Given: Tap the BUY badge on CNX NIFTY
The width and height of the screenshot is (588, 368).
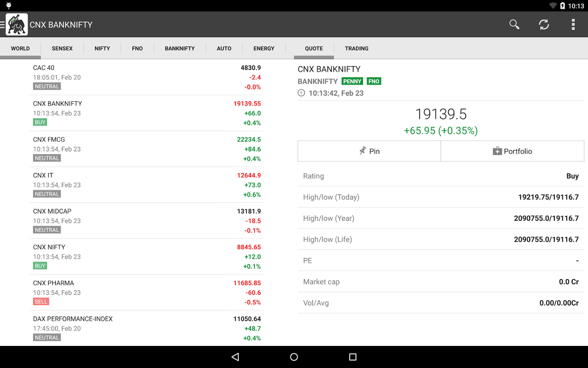Looking at the screenshot, I should 40,266.
